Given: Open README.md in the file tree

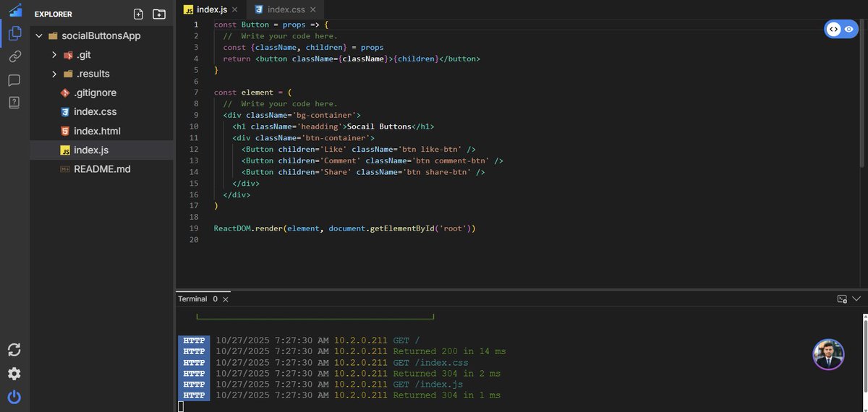Looking at the screenshot, I should coord(101,169).
